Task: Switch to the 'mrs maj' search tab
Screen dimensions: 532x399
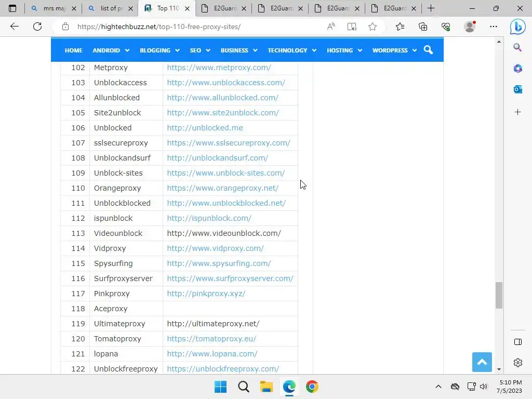Action: click(x=54, y=8)
